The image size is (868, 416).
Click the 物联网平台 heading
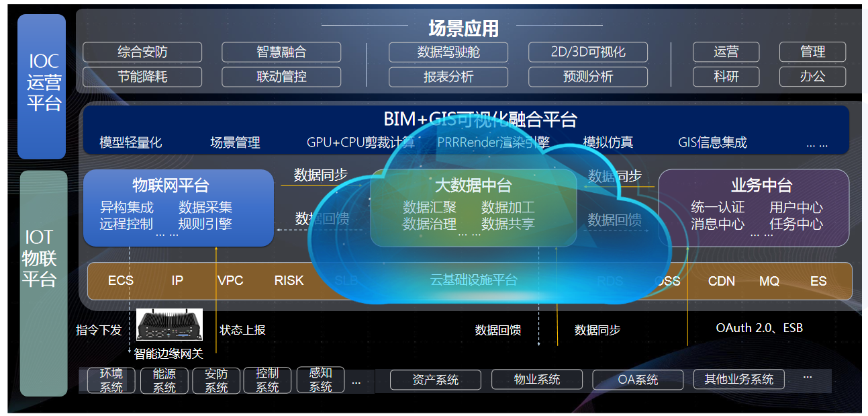pos(171,185)
